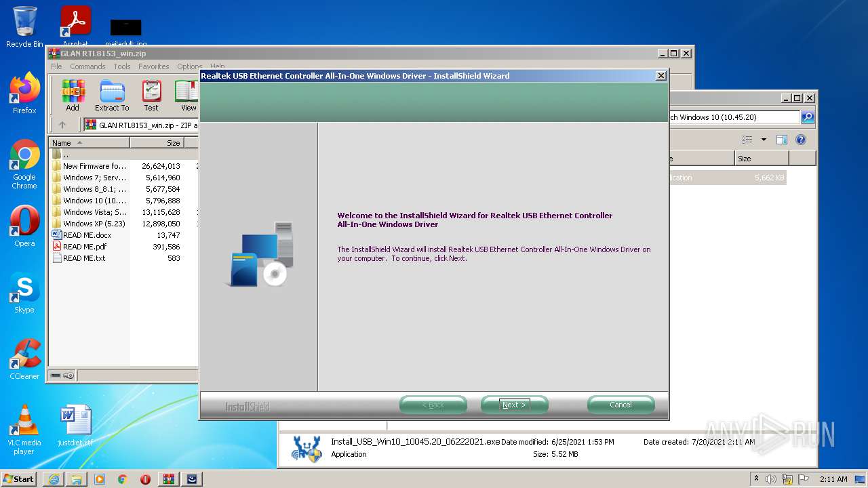Open Google Chrome desktop shortcut
868x488 pixels.
point(24,165)
